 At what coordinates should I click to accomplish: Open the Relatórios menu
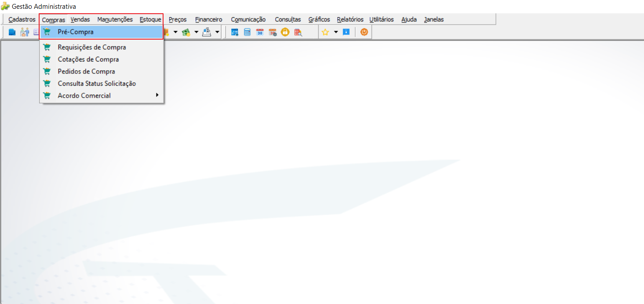pyautogui.click(x=350, y=19)
